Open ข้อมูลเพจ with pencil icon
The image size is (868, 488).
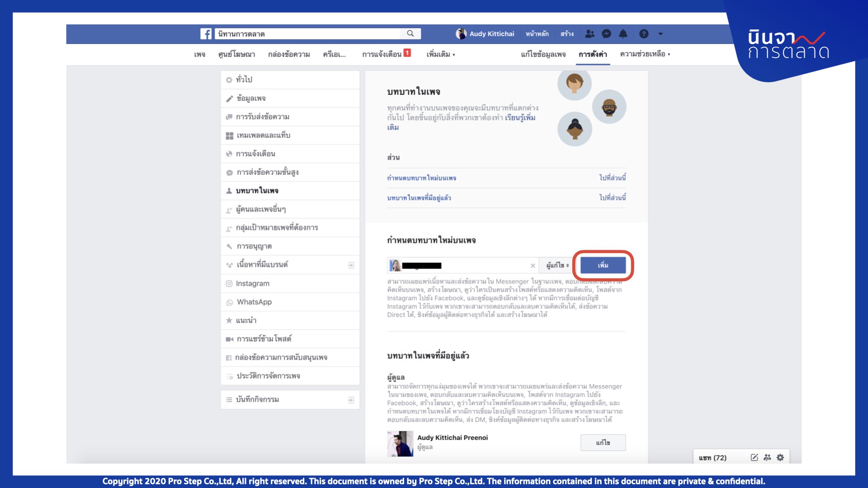pos(290,99)
